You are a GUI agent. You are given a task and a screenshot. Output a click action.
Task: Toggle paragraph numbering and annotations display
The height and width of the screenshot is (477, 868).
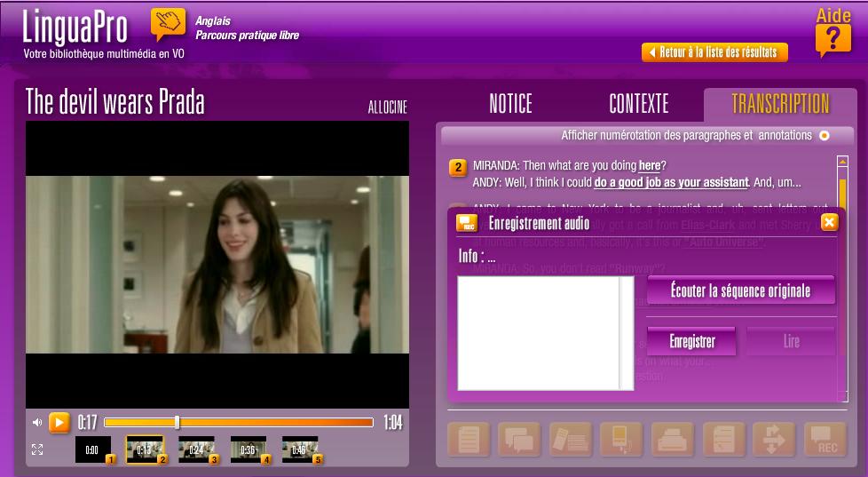(x=825, y=136)
